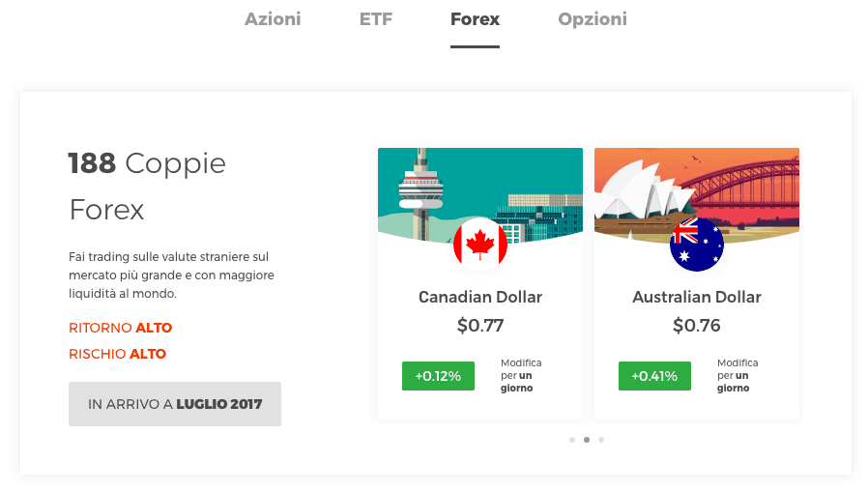Click the Ritorno Alto label
This screenshot has height=492, width=868.
tap(120, 328)
